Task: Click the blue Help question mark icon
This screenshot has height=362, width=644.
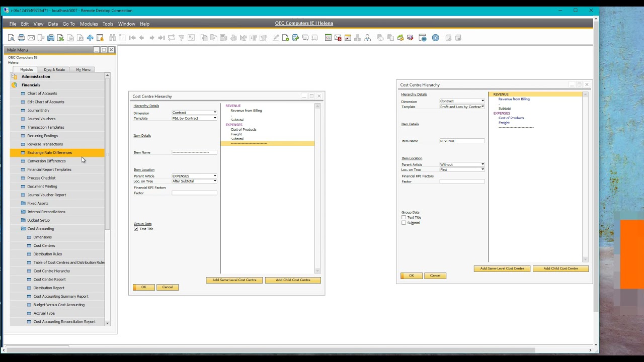Action: 436,38
